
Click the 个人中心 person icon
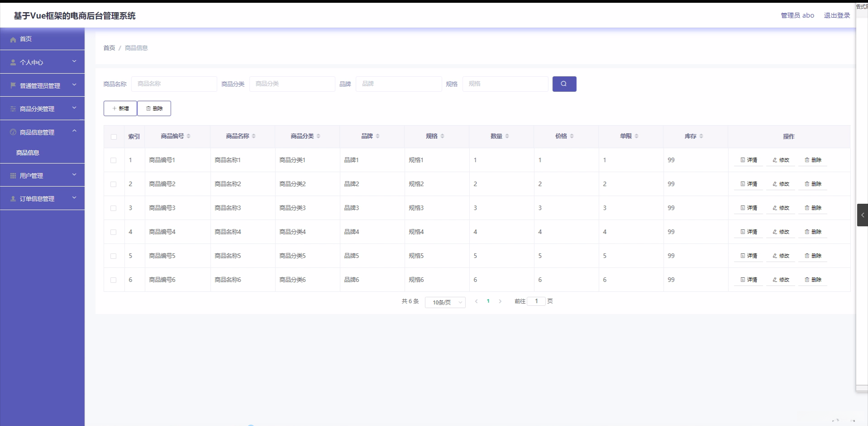[x=13, y=62]
